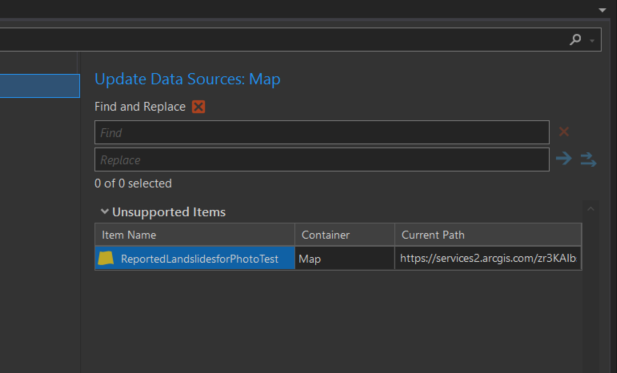Click the double-arrow Replace All icon

pyautogui.click(x=588, y=159)
